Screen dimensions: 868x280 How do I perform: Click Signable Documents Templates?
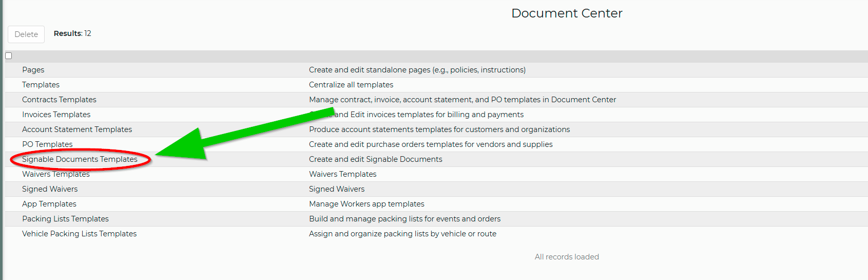80,159
